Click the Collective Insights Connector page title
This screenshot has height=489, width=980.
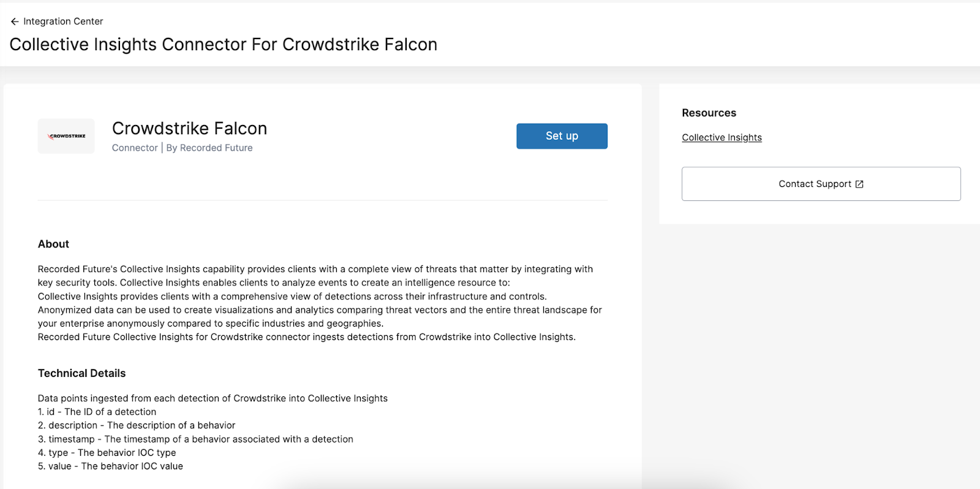tap(224, 45)
